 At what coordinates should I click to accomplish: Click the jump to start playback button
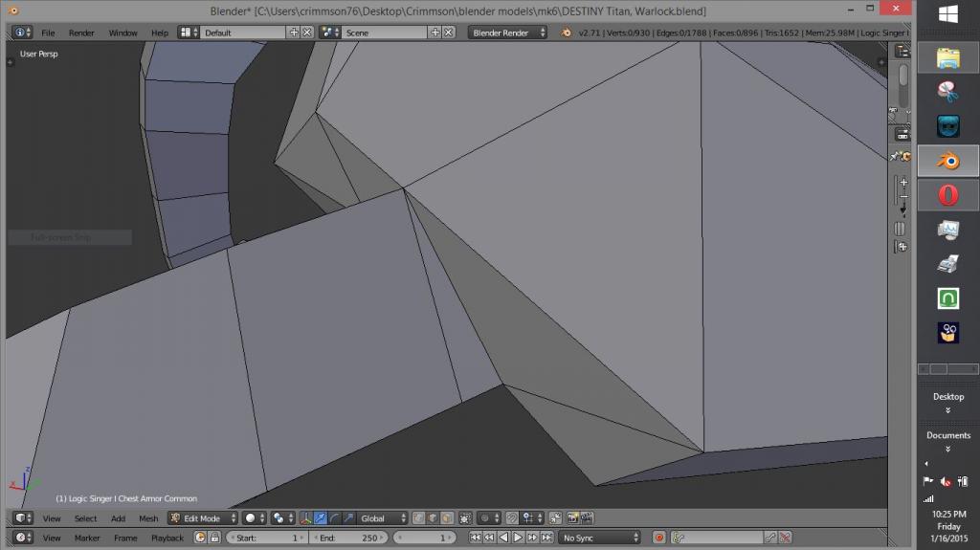click(476, 538)
